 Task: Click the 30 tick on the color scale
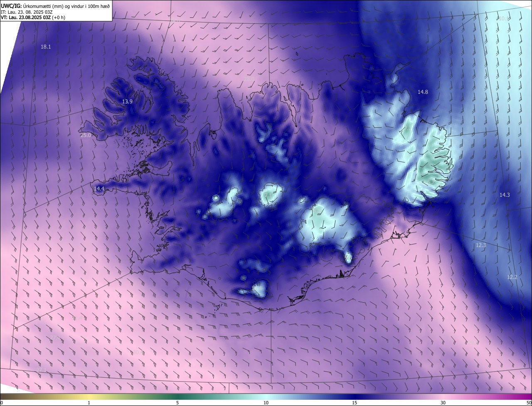pos(443,403)
